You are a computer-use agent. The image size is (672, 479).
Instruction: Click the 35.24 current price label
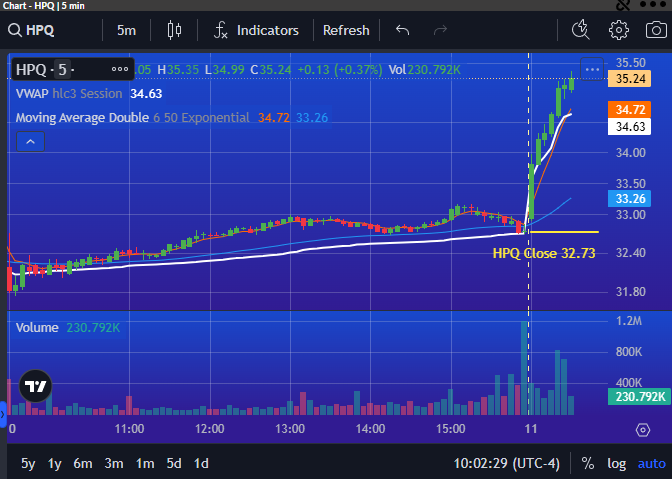(x=630, y=79)
